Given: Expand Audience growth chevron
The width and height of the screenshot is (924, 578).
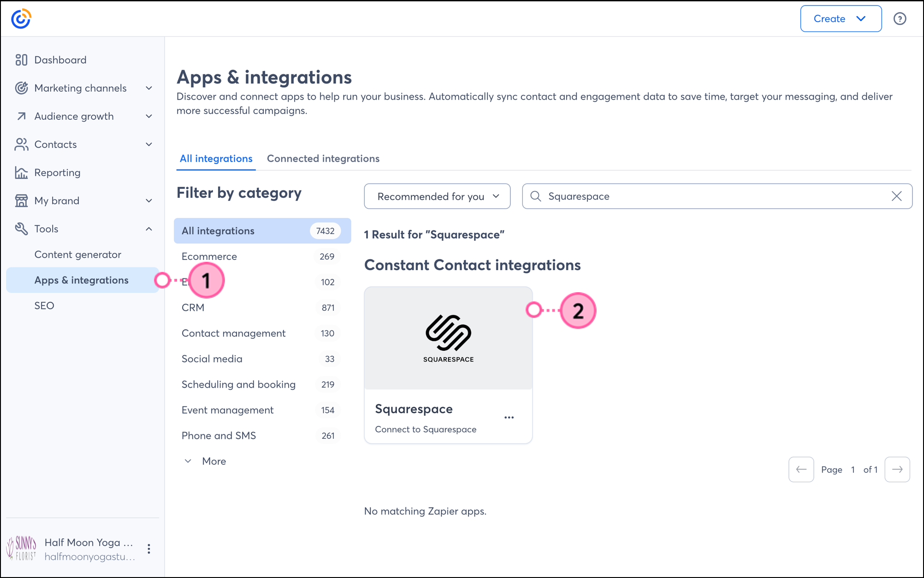Looking at the screenshot, I should point(149,116).
